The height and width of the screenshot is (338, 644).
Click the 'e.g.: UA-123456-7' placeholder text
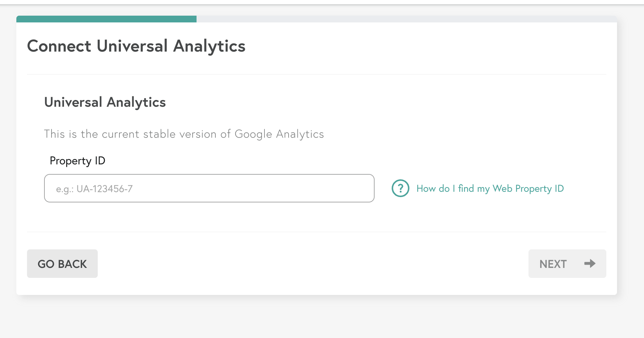point(94,189)
